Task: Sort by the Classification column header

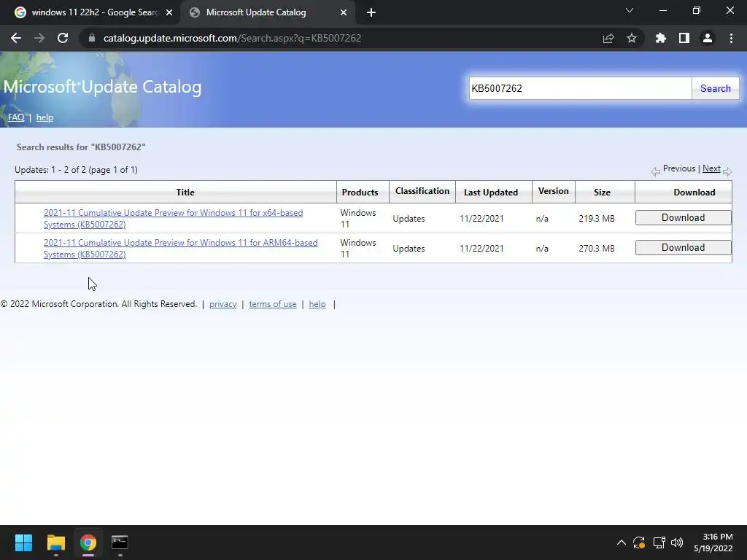Action: pyautogui.click(x=422, y=191)
